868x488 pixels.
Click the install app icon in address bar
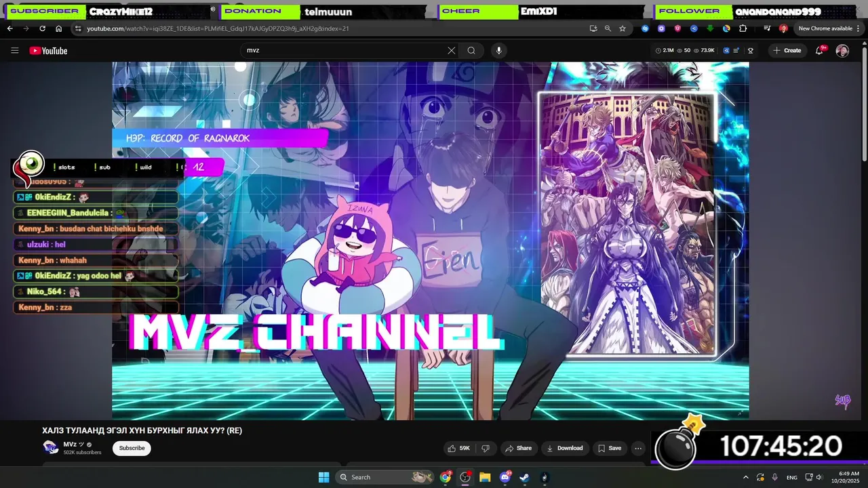(x=593, y=28)
